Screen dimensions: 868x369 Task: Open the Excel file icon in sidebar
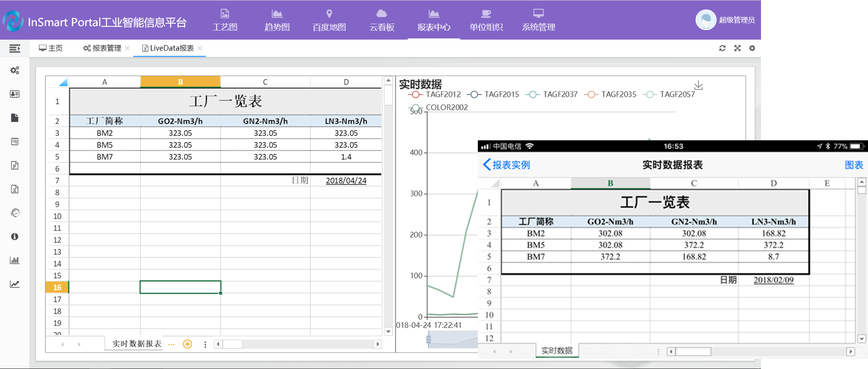[15, 189]
